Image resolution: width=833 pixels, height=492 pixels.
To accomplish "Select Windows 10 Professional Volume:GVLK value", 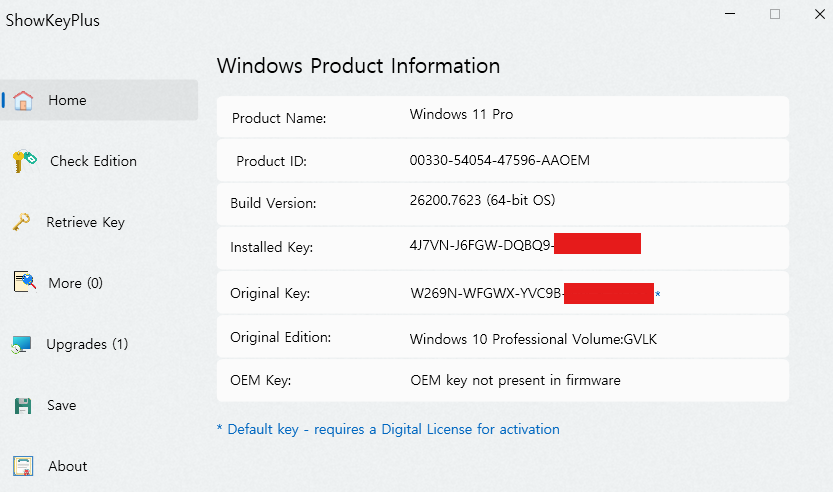I will tap(533, 339).
